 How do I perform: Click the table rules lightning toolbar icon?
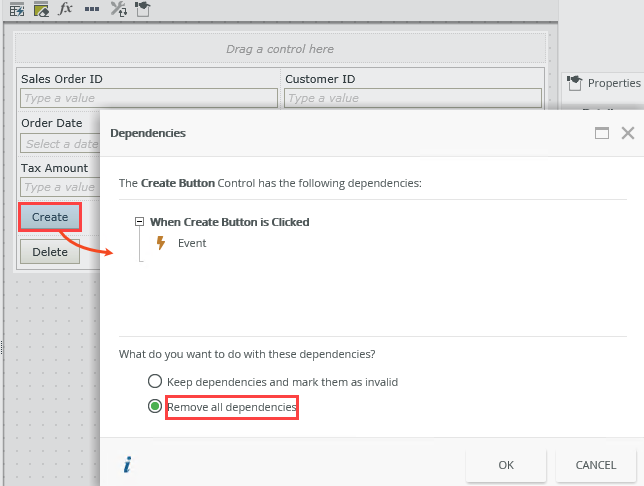point(17,9)
